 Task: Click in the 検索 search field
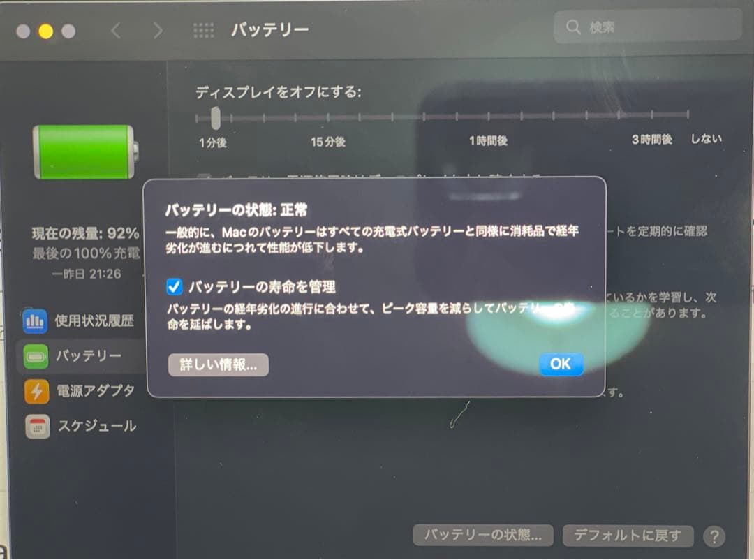647,27
